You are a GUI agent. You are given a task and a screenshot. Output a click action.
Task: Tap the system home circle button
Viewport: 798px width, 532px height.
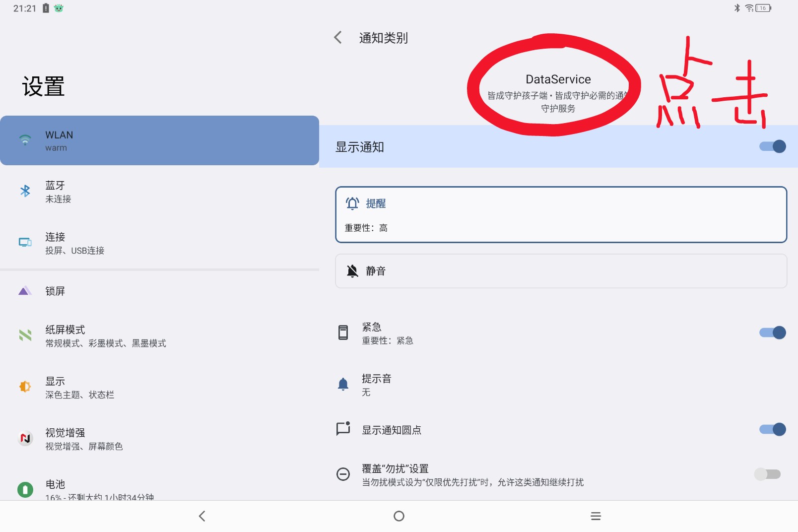[x=399, y=516]
